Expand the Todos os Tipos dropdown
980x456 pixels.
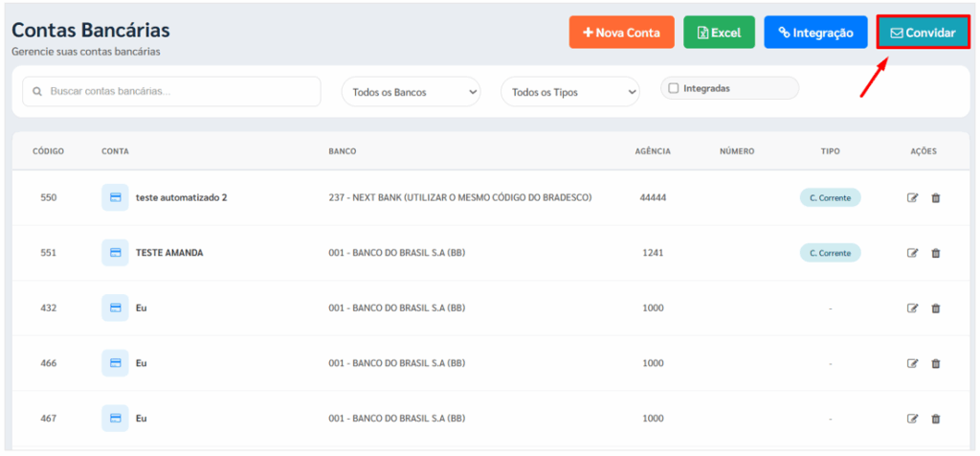569,92
